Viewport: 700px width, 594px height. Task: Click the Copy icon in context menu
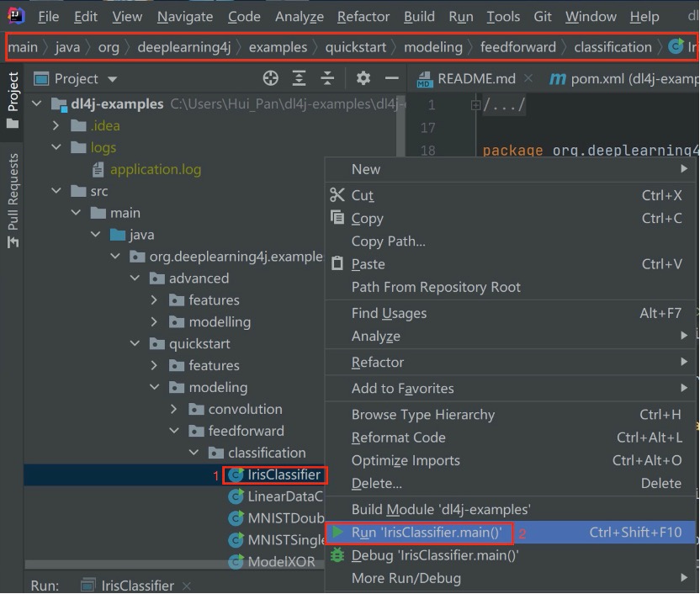click(337, 217)
